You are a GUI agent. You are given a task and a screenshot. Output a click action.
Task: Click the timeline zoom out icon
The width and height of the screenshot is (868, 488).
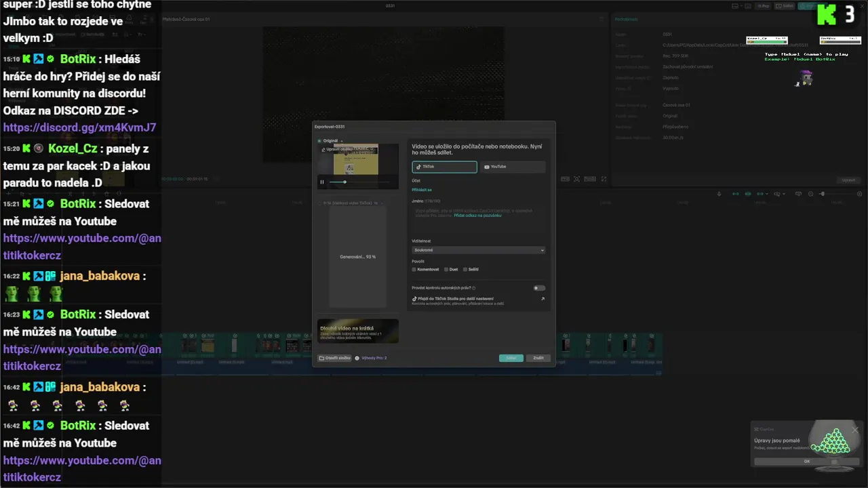click(x=810, y=194)
